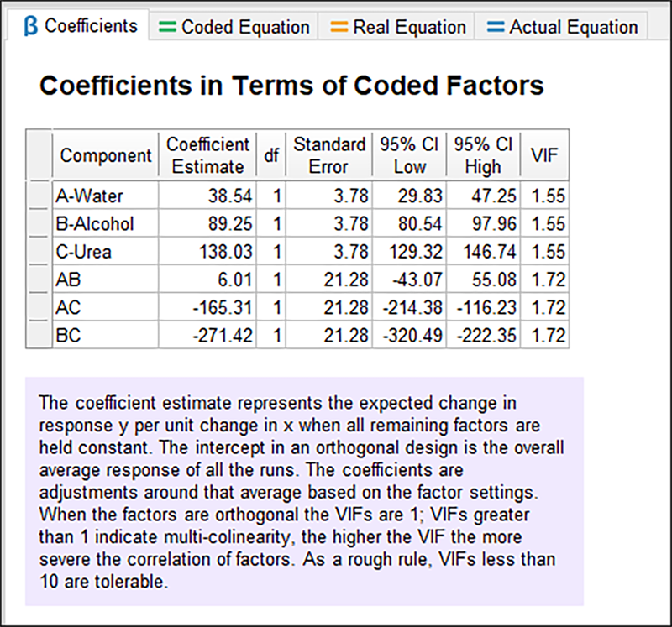Click the VIF column header

pyautogui.click(x=544, y=155)
